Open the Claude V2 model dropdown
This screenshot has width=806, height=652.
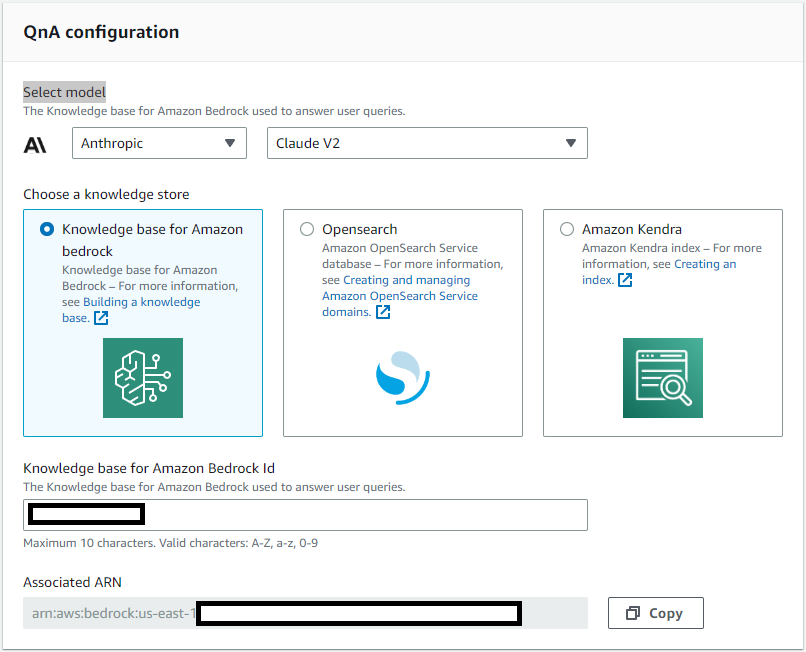[427, 143]
